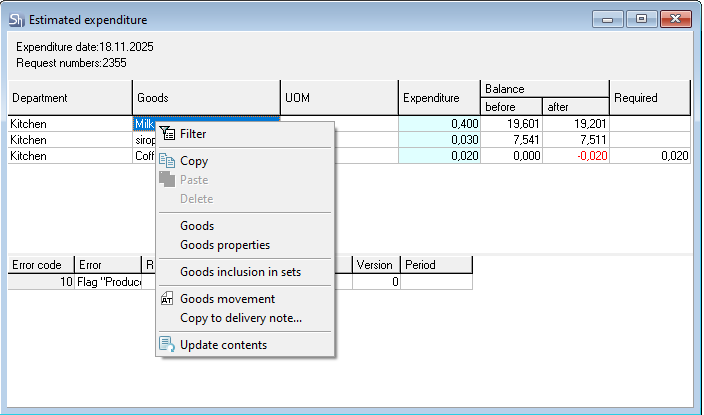Screen dimensions: 704x415
Task: Click the Balance before column header
Action: coord(511,107)
